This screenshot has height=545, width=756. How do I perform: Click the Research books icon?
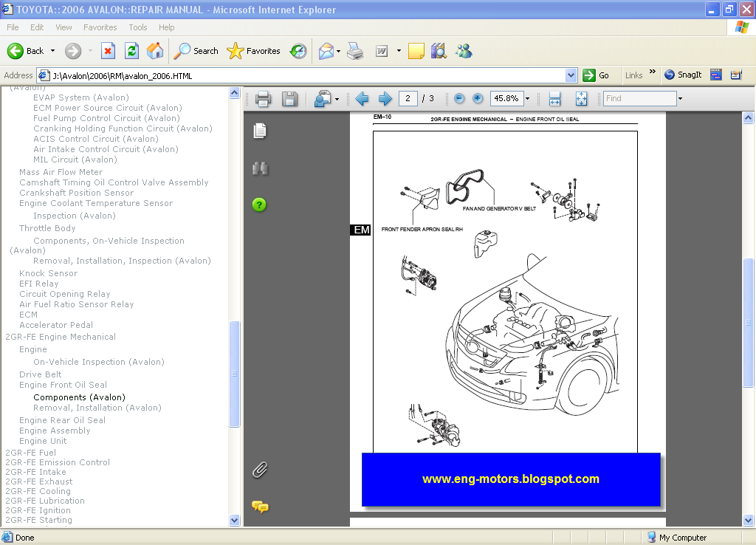coord(439,51)
